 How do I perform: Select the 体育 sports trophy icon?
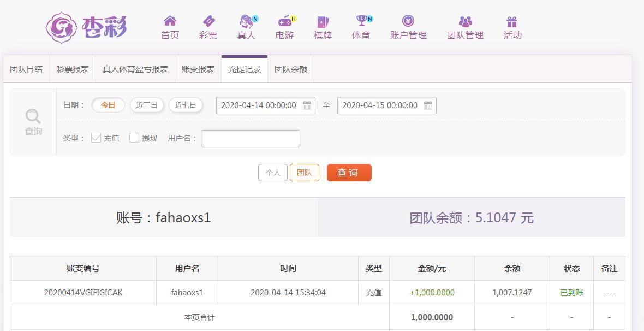361,22
